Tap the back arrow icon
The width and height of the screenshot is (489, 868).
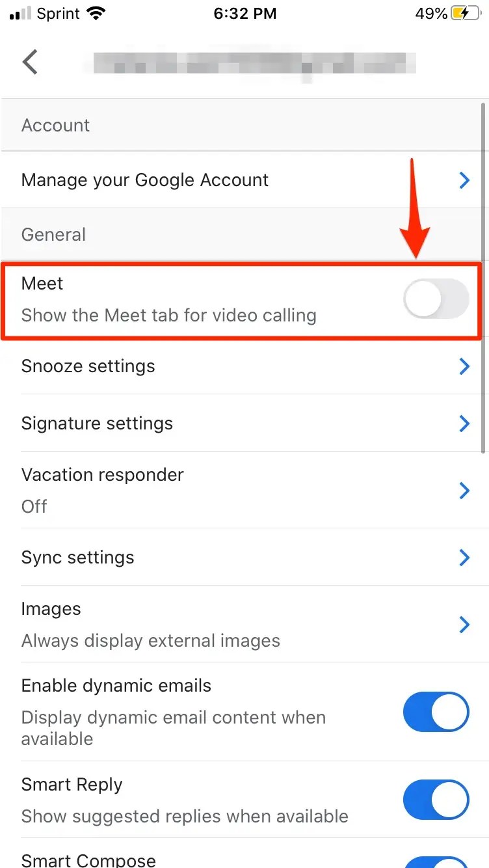[31, 62]
